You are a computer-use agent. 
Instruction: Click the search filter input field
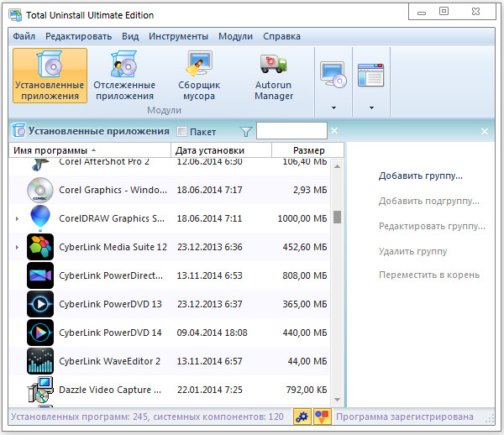click(291, 131)
